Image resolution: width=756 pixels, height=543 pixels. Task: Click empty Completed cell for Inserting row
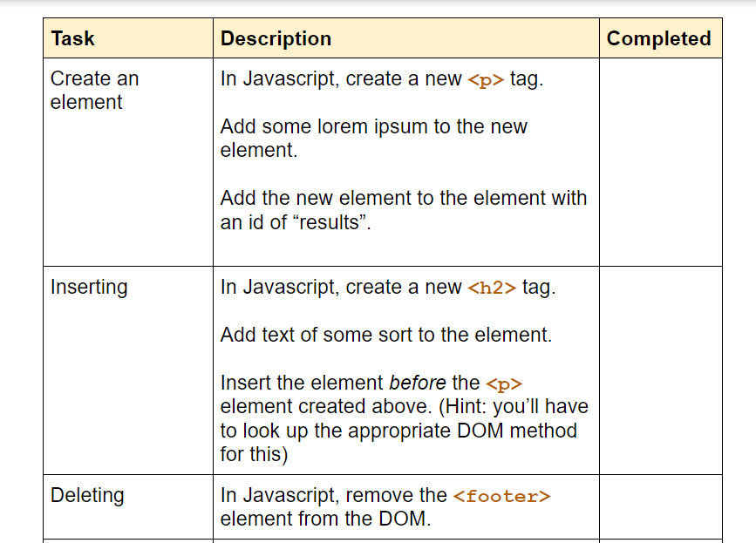click(x=661, y=370)
